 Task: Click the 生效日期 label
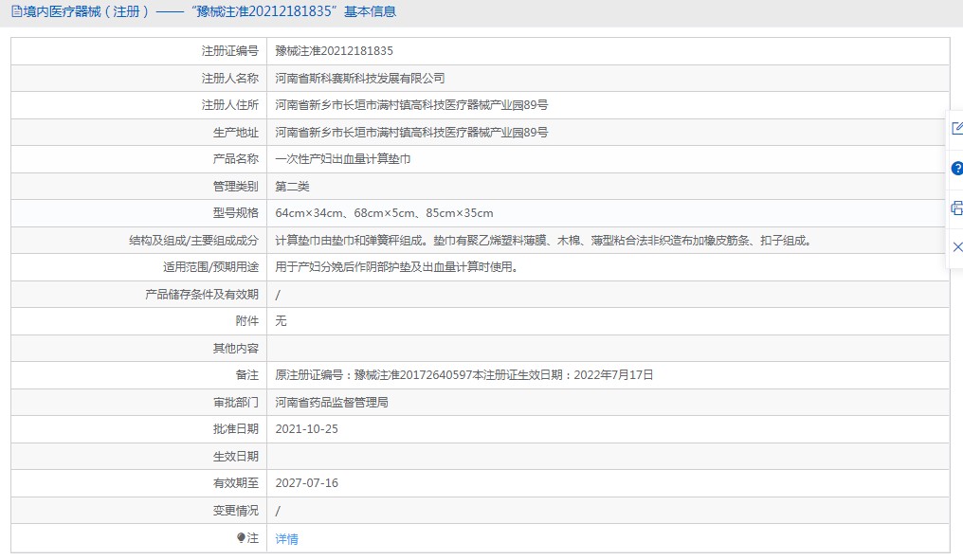[x=236, y=456]
